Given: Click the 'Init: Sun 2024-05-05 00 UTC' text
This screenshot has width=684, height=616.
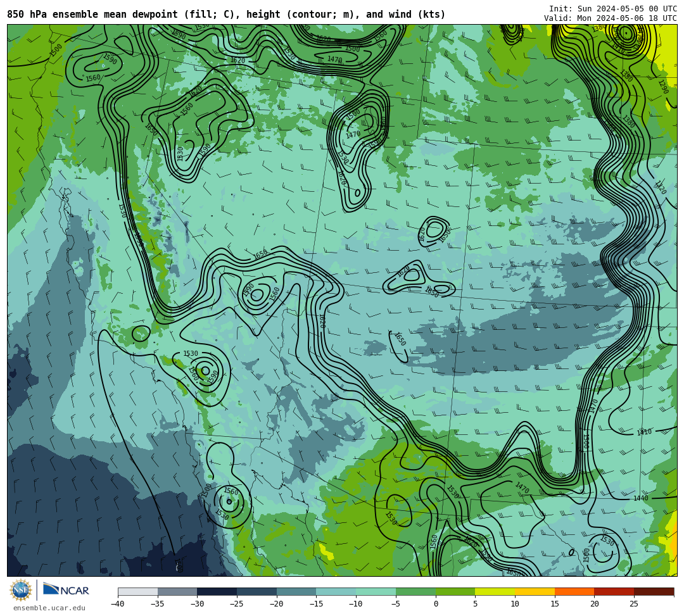Looking at the screenshot, I should pos(613,9).
